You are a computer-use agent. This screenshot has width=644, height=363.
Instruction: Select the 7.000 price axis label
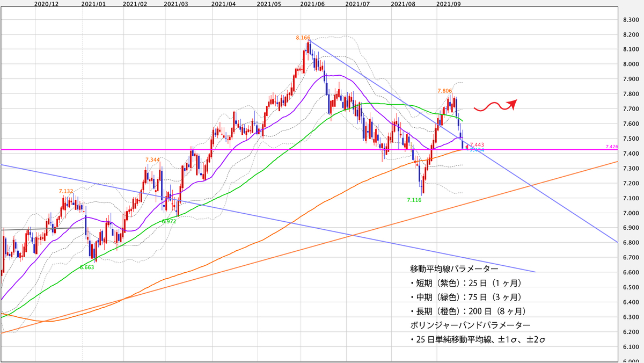point(630,213)
